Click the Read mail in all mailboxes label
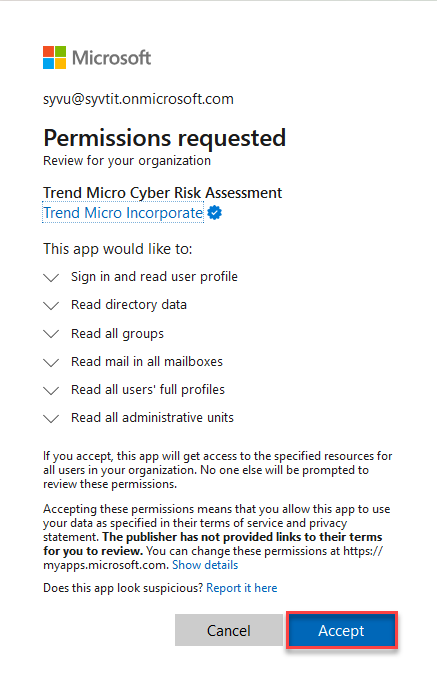Image resolution: width=437 pixels, height=687 pixels. pyautogui.click(x=147, y=361)
